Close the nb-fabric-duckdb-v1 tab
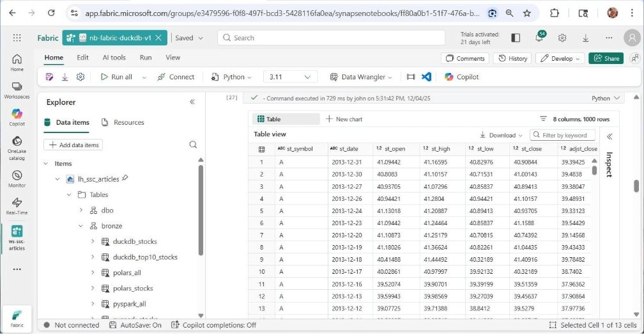This screenshot has width=644, height=334. [159, 38]
